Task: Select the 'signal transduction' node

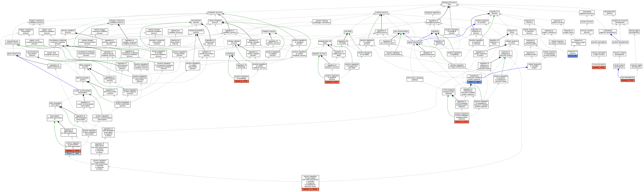Action: 414,42
